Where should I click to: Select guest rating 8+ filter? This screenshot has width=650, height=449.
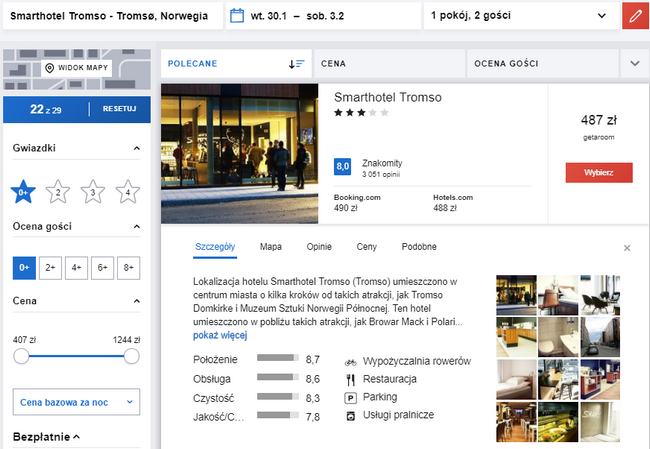click(129, 268)
